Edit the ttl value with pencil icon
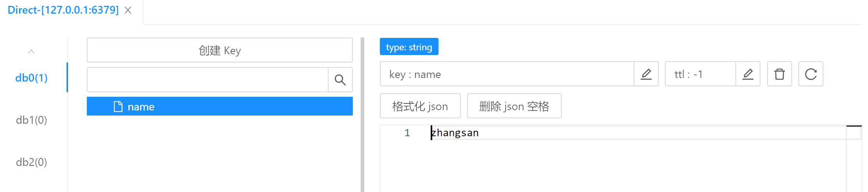This screenshot has height=192, width=868. pyautogui.click(x=748, y=74)
